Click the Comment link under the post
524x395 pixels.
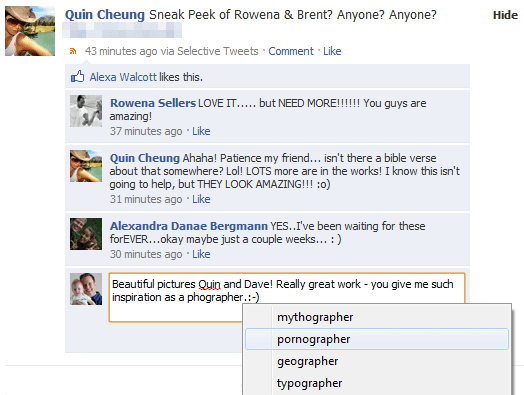pyautogui.click(x=291, y=51)
